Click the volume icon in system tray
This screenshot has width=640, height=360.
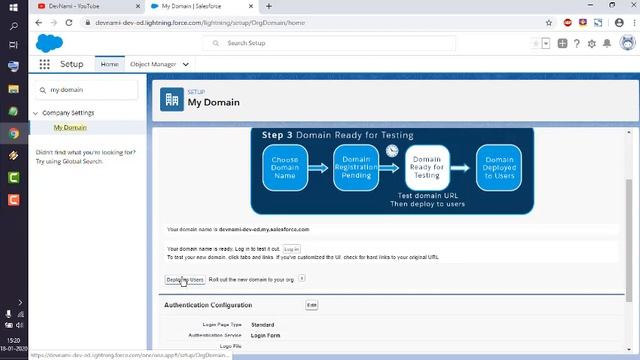click(x=19, y=325)
